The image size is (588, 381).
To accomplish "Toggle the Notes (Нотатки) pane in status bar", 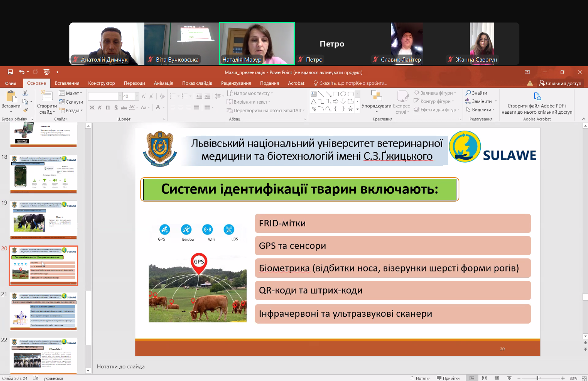I will [420, 378].
